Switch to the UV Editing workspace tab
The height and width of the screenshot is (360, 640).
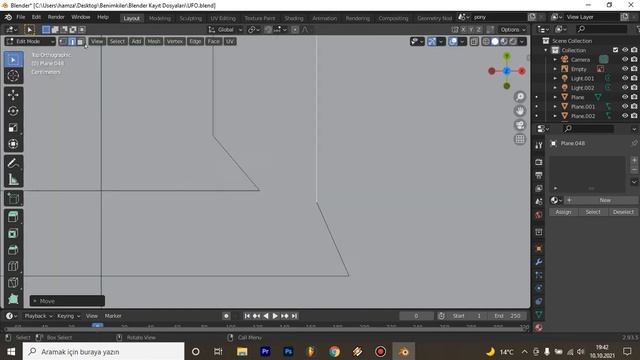tap(223, 18)
